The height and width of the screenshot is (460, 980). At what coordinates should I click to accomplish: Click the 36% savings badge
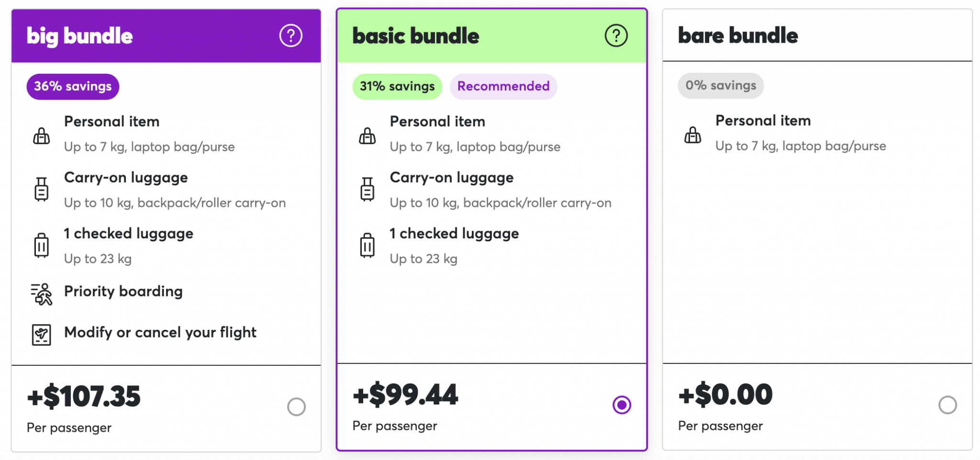72,87
